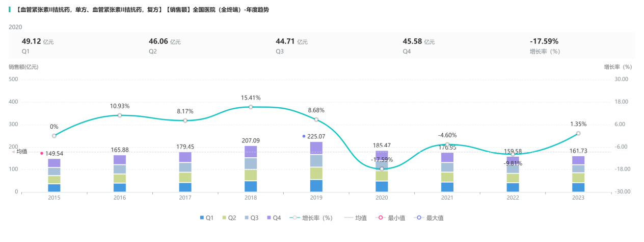This screenshot has width=644, height=242.
Task: Toggle the 增长率(%) line legend entry
Action: coord(311,218)
